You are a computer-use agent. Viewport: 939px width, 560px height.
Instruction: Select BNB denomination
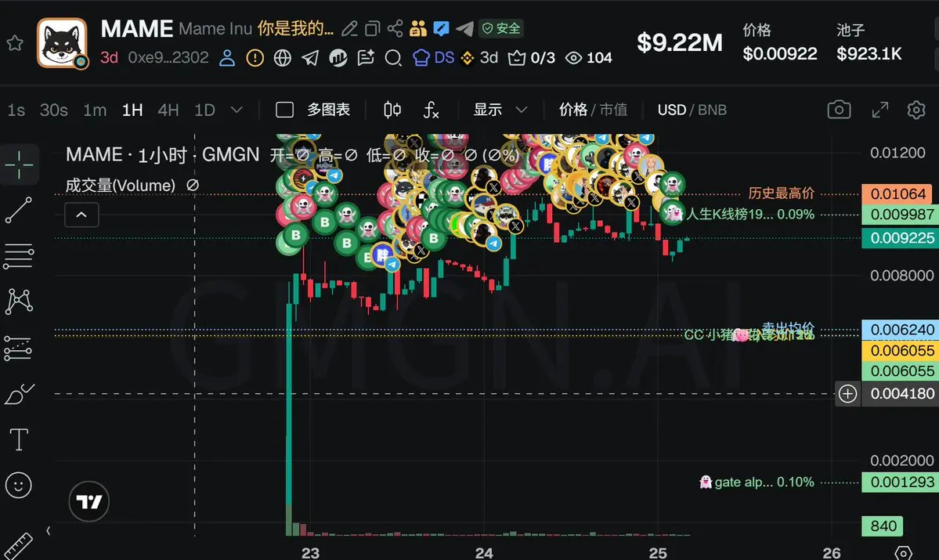pyautogui.click(x=712, y=110)
